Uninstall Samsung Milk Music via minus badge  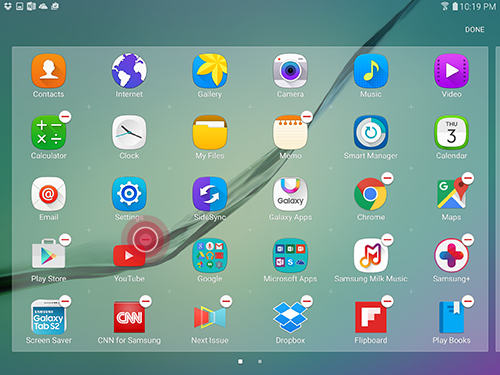click(x=387, y=240)
